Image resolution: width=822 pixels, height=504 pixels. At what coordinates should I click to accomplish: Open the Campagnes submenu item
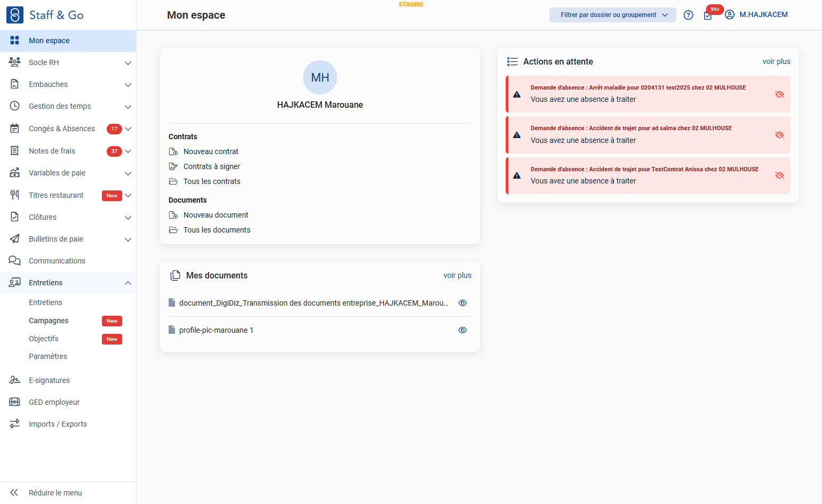tap(49, 321)
